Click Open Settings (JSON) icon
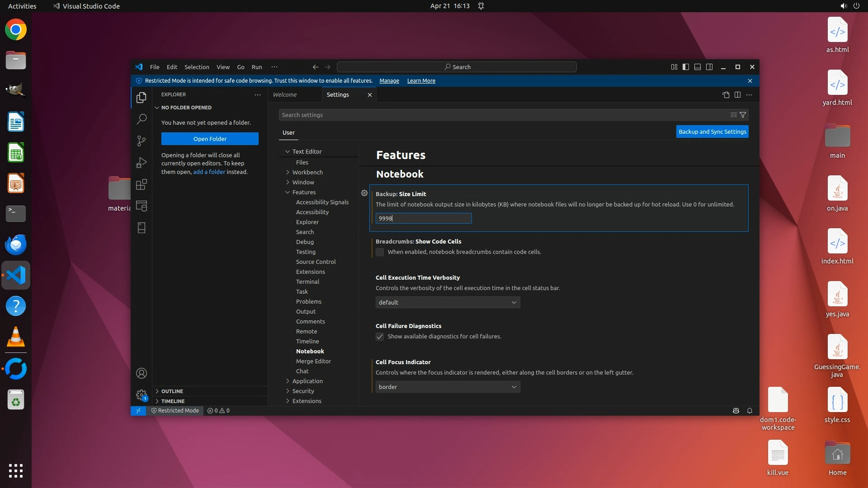 [726, 95]
